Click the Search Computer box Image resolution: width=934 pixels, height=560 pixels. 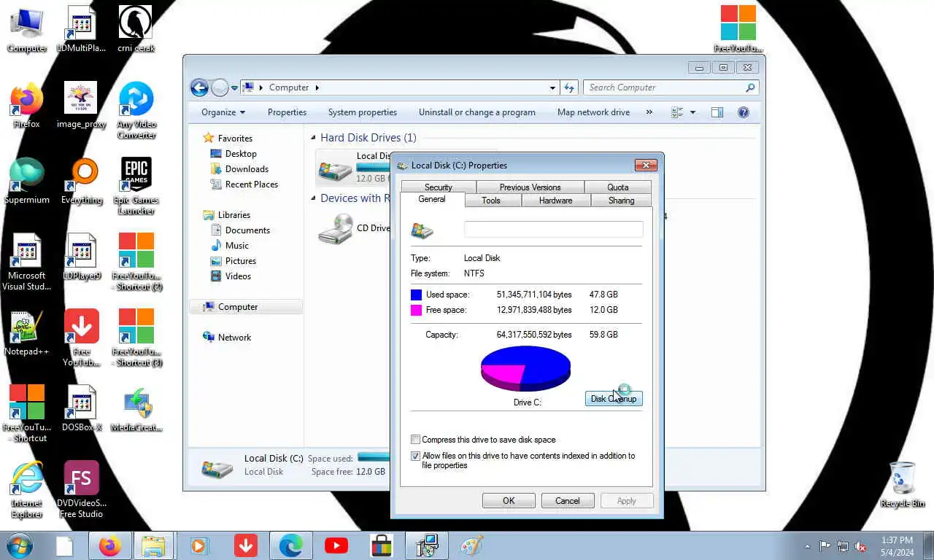pos(671,87)
